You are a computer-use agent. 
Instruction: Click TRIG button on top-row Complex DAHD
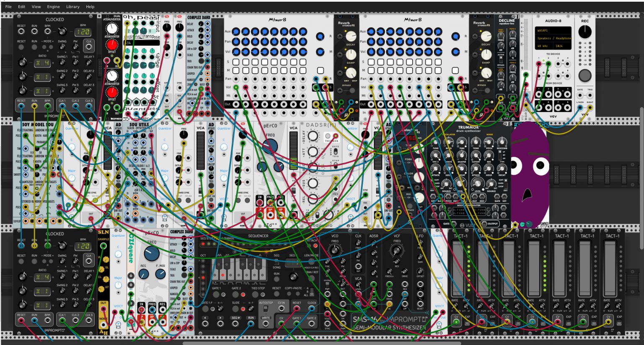point(201,61)
